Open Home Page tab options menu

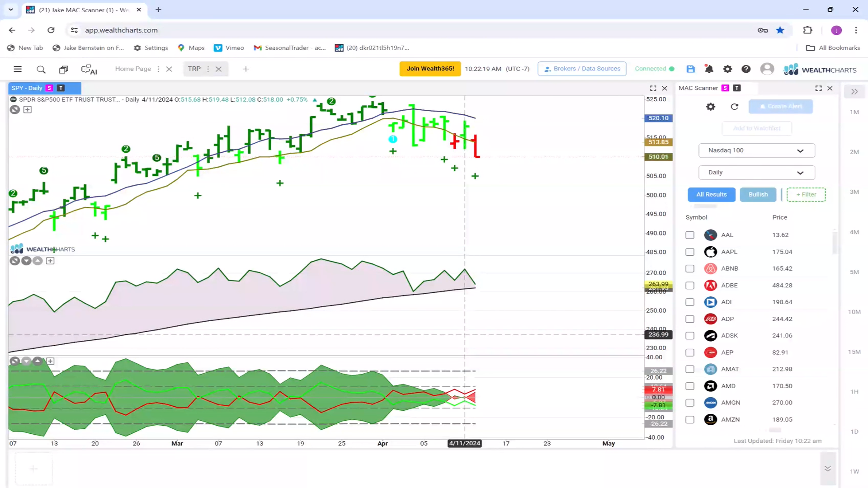pyautogui.click(x=158, y=69)
